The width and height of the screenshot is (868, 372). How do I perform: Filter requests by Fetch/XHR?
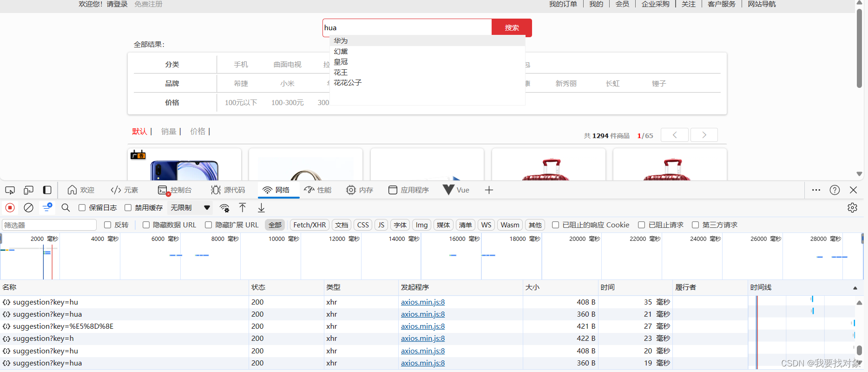pyautogui.click(x=309, y=225)
